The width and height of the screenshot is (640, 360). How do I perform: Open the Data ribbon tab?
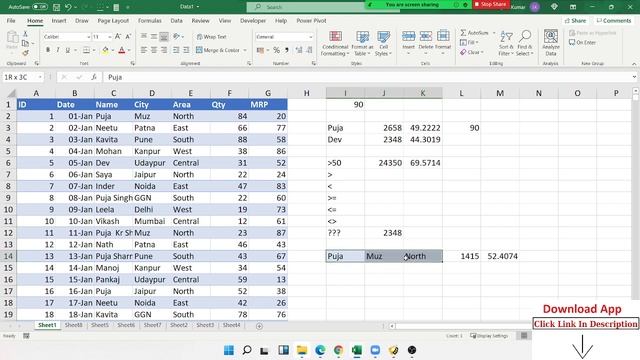pos(176,20)
